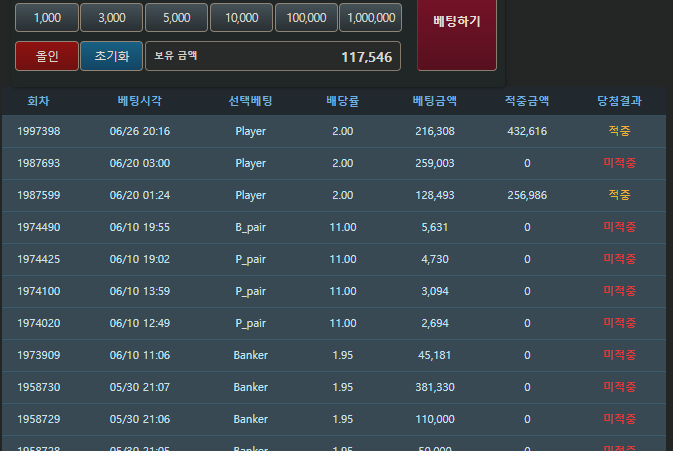Click 미적중 result in round 1973909 row

[x=619, y=355]
